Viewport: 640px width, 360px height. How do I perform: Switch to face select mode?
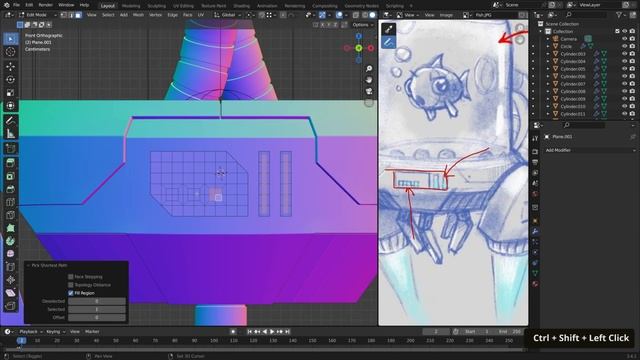pyautogui.click(x=78, y=15)
